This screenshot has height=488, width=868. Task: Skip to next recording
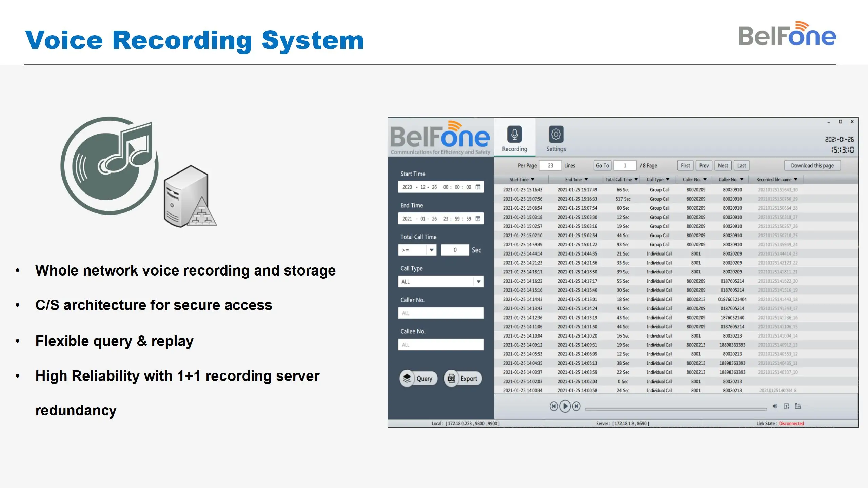[576, 406]
